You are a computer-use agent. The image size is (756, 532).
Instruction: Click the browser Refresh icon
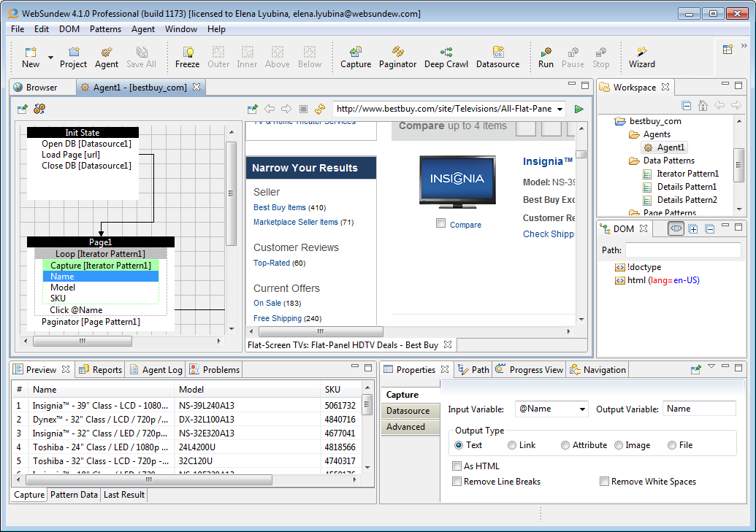click(320, 109)
